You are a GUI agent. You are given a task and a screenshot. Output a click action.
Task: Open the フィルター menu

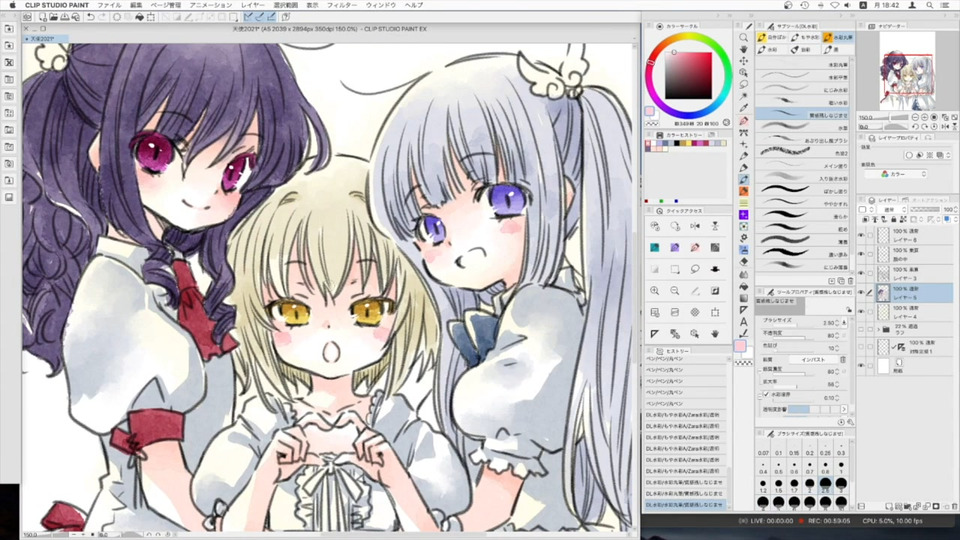coord(342,5)
